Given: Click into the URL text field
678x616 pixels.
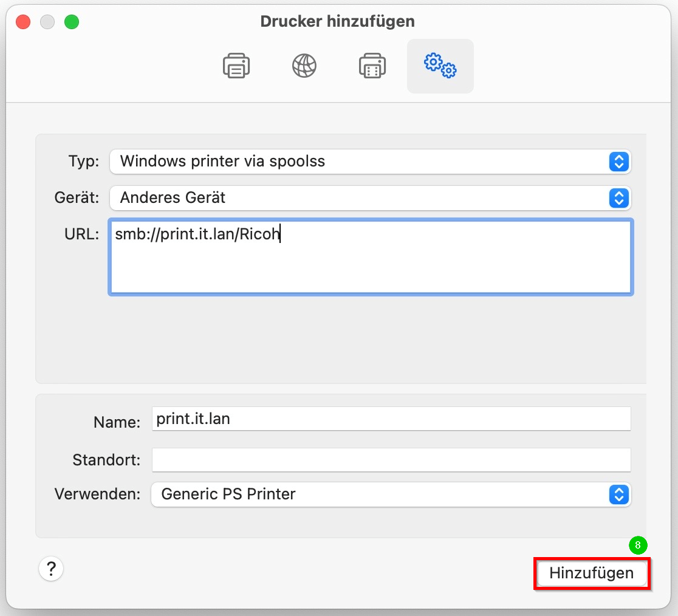Looking at the screenshot, I should coord(371,258).
